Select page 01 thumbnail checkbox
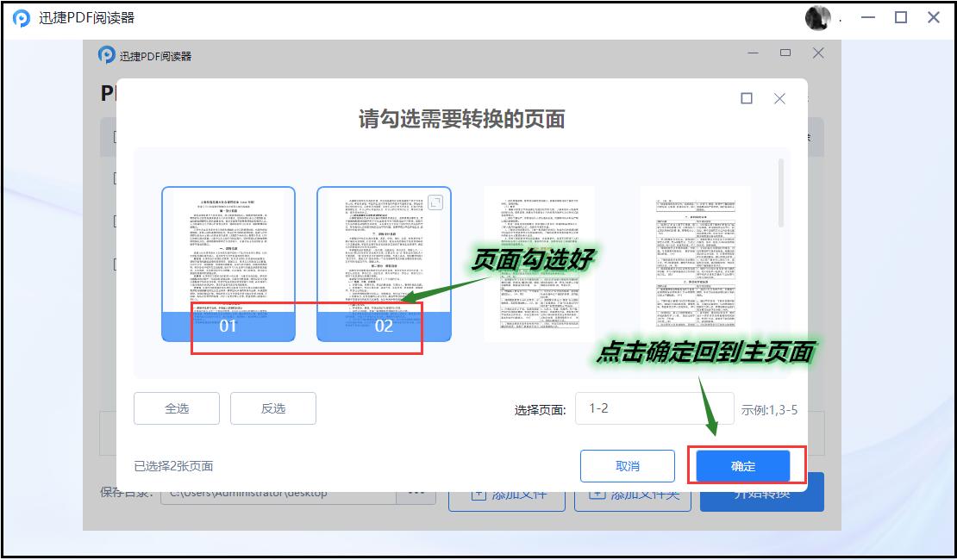 [229, 327]
